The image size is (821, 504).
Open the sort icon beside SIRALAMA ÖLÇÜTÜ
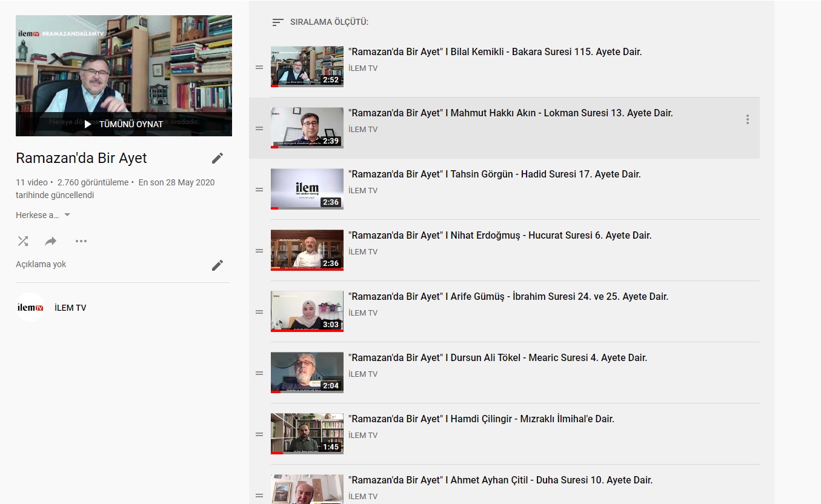(278, 22)
